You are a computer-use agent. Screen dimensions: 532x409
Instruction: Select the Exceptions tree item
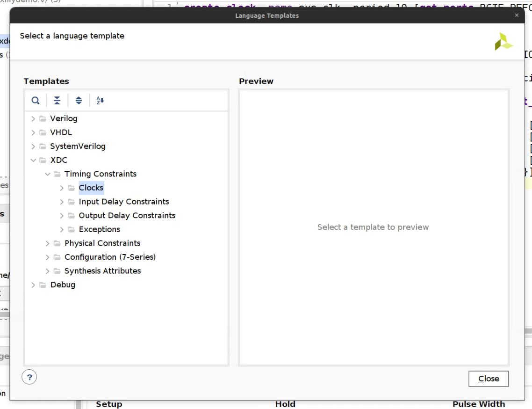pyautogui.click(x=100, y=230)
